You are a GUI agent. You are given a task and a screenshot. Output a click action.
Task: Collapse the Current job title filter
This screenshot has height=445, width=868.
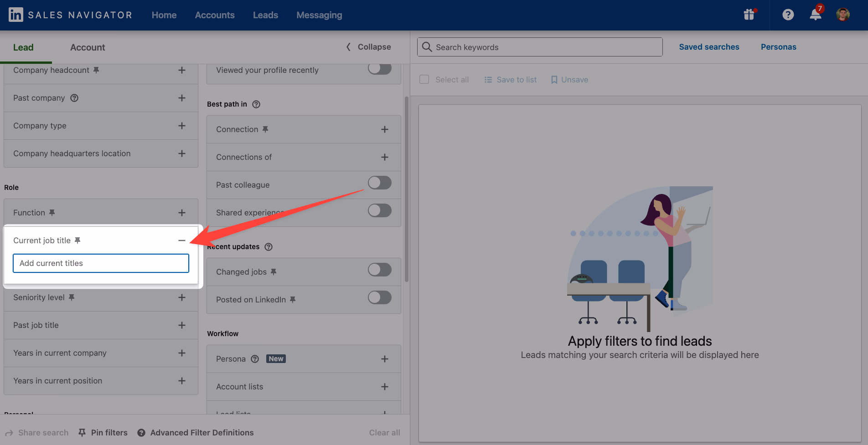coord(182,240)
